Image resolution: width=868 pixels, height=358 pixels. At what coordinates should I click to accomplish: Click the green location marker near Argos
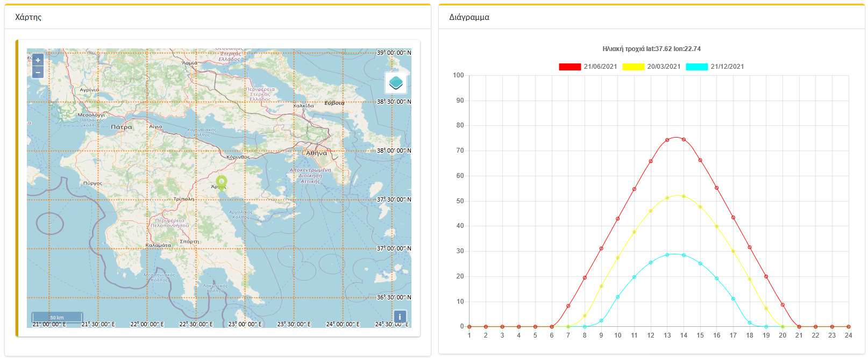(221, 182)
